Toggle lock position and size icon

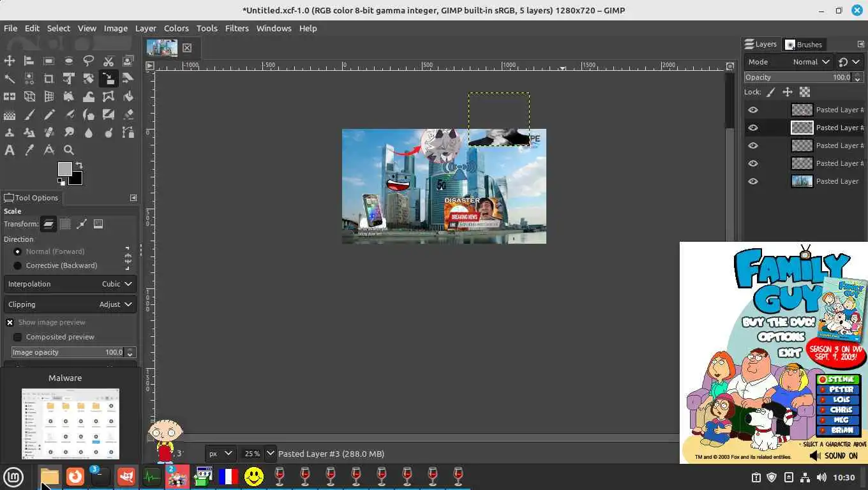pyautogui.click(x=788, y=92)
